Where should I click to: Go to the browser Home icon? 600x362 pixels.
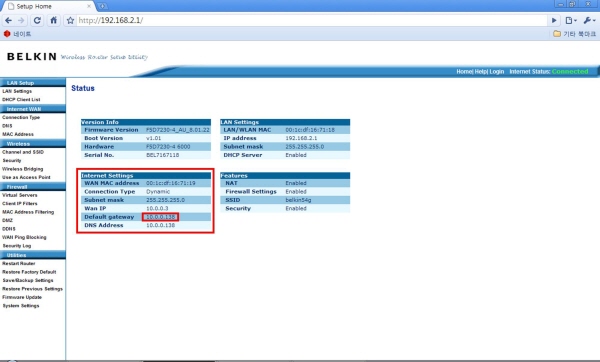point(54,20)
